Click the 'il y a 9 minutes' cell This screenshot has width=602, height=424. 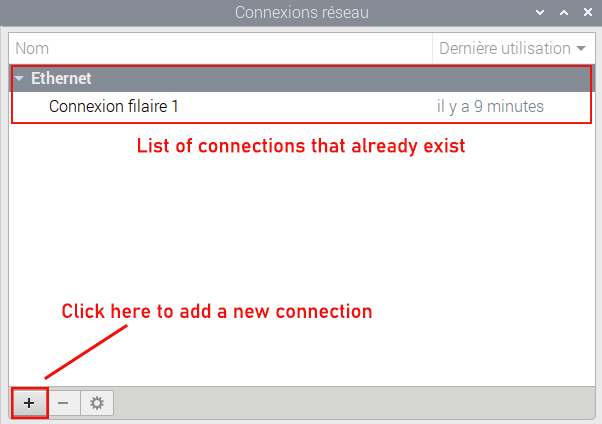pos(490,106)
